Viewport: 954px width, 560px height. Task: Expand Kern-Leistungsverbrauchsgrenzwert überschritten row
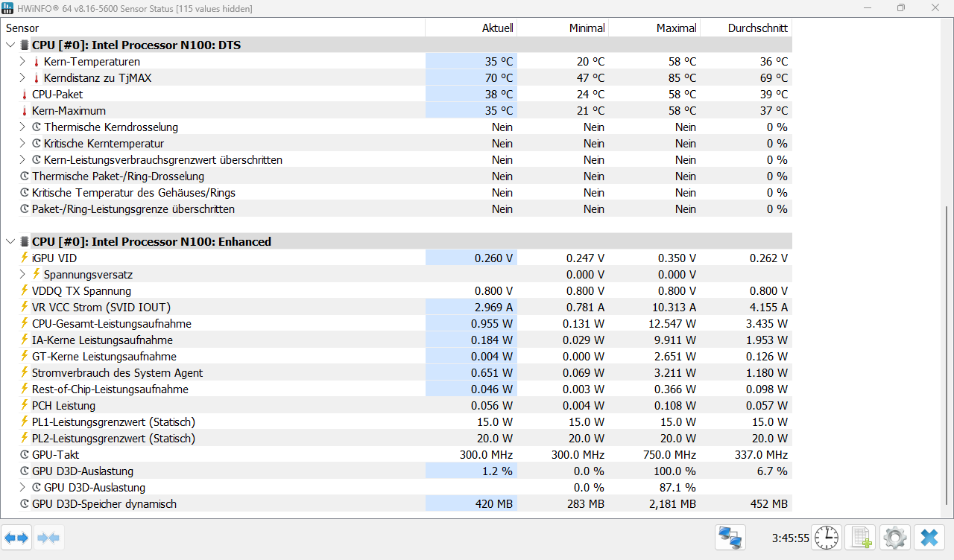[22, 160]
